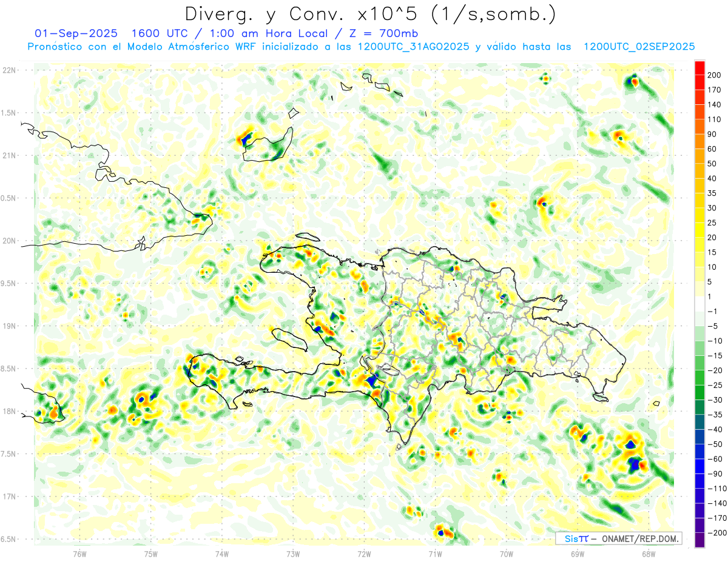Click the '71W' longitude label
This screenshot has height=562, width=728.
point(435,554)
